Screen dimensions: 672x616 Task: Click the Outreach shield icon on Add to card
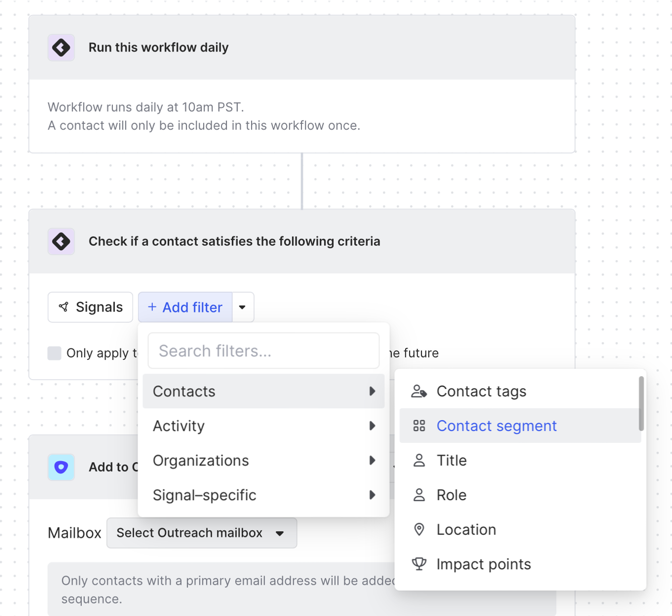(61, 467)
